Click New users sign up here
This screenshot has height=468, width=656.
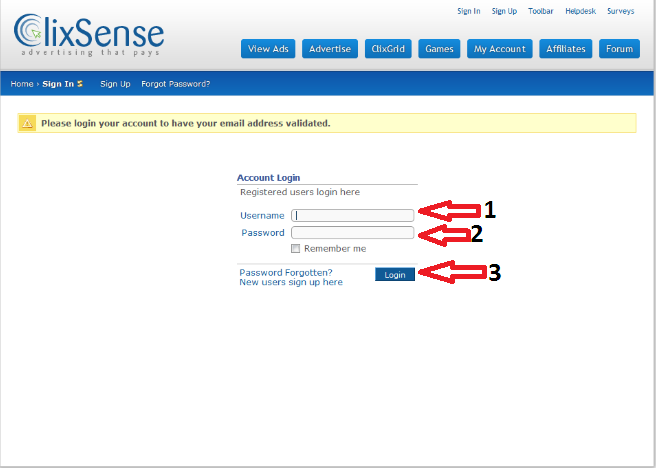[x=291, y=282]
